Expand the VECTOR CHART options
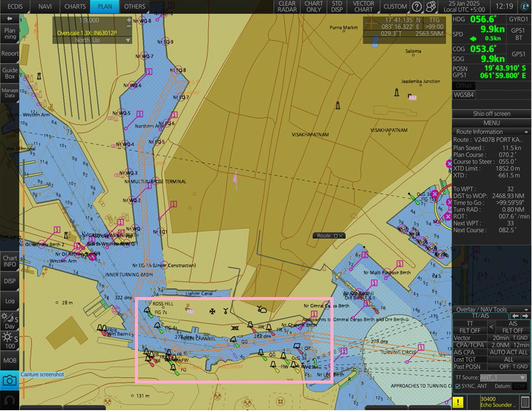Screen dimensions: 532x412 pyautogui.click(x=363, y=7)
